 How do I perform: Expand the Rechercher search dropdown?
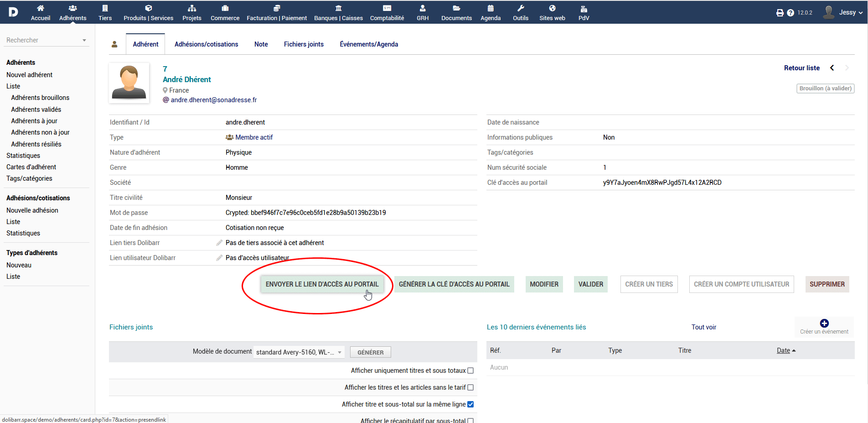tap(84, 40)
